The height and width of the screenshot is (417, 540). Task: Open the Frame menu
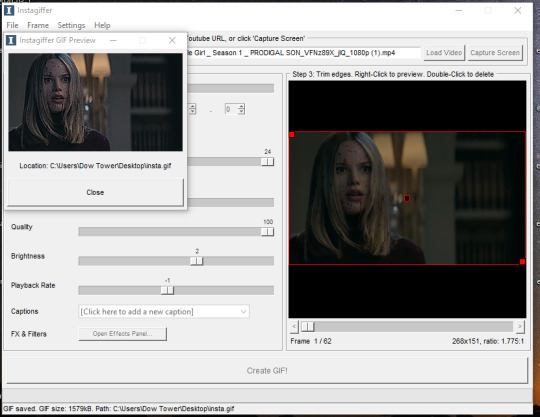point(38,25)
